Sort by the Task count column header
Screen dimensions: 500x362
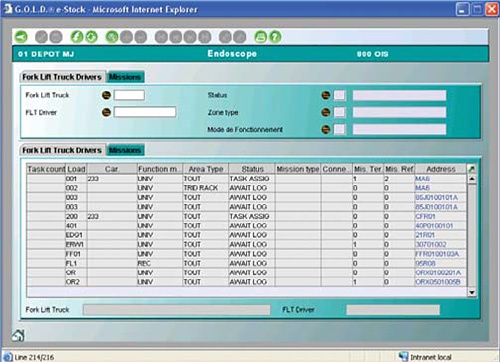pos(46,169)
